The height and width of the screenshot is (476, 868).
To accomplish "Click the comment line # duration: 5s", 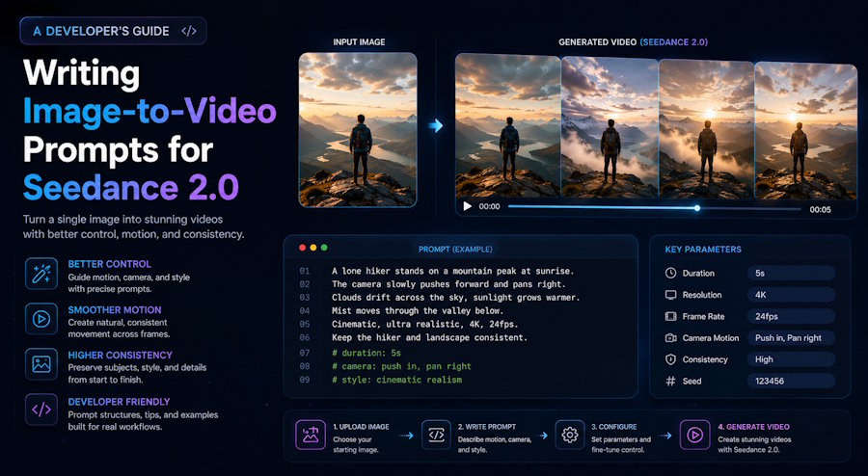I will point(366,353).
